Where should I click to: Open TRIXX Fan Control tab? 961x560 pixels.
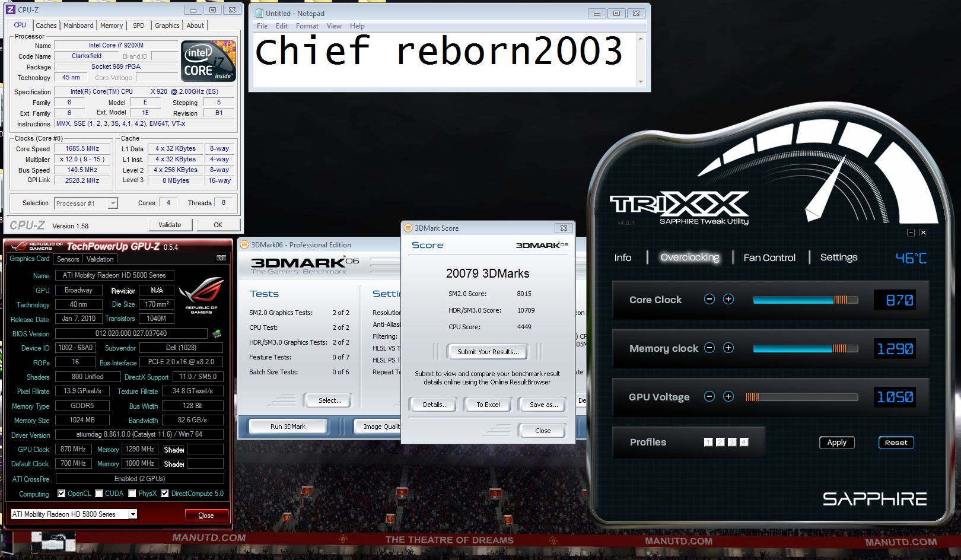click(769, 257)
